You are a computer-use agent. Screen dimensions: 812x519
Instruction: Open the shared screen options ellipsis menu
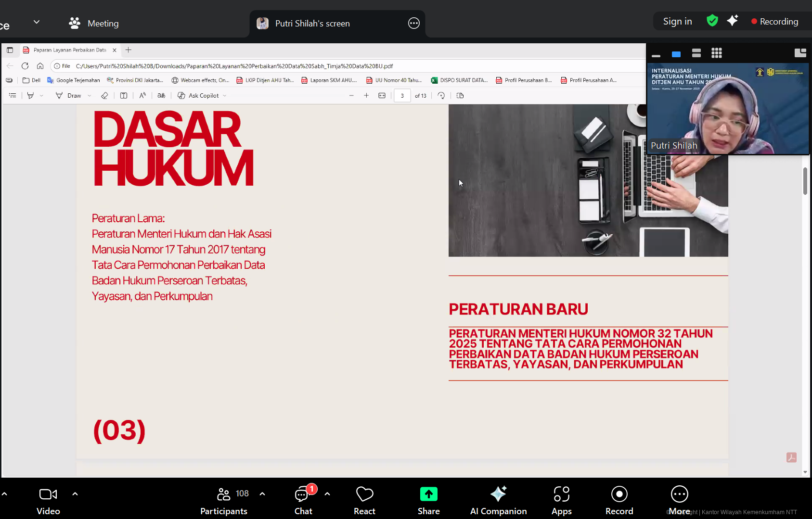[413, 23]
